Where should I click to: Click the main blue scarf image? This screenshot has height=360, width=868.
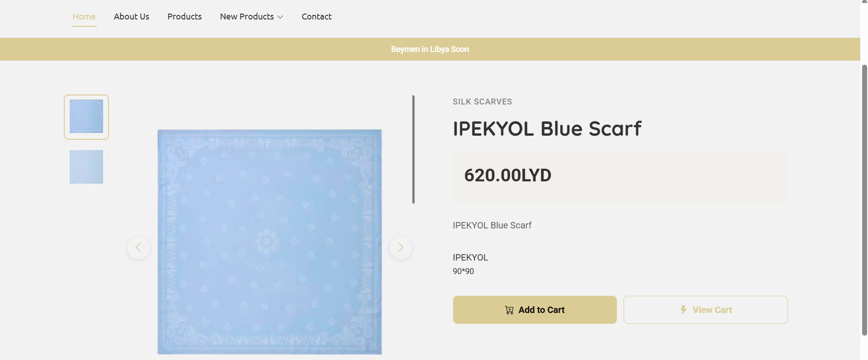pyautogui.click(x=269, y=242)
